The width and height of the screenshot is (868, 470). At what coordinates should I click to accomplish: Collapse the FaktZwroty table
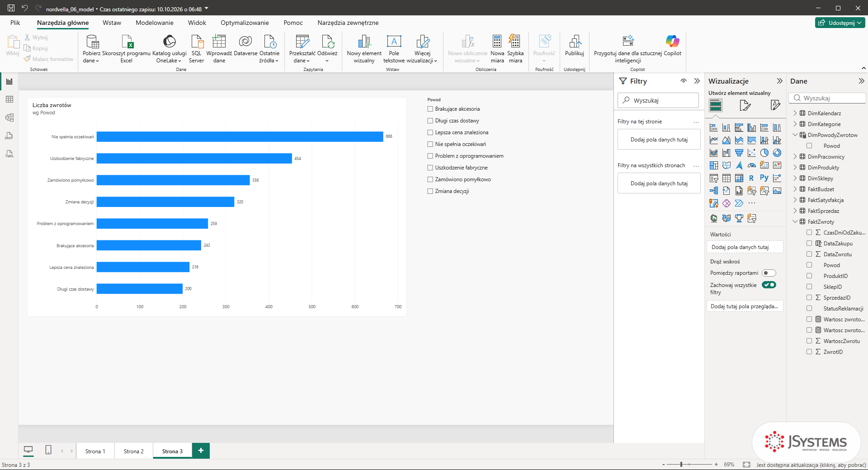click(x=795, y=222)
